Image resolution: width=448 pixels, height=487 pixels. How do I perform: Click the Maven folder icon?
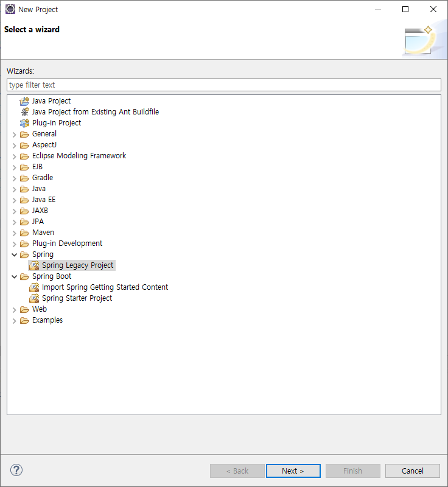coord(24,233)
